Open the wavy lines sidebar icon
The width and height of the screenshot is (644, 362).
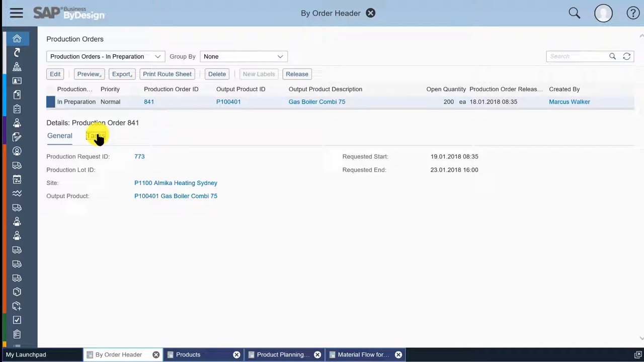[x=17, y=193]
